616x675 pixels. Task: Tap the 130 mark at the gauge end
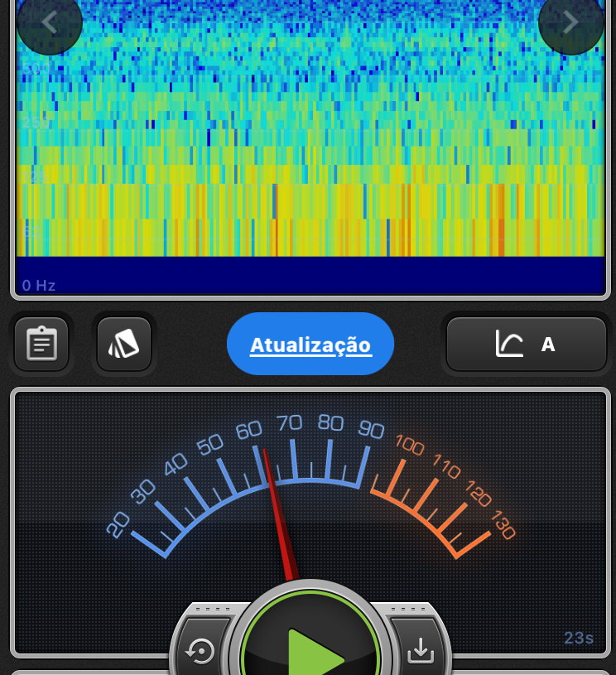[x=503, y=525]
